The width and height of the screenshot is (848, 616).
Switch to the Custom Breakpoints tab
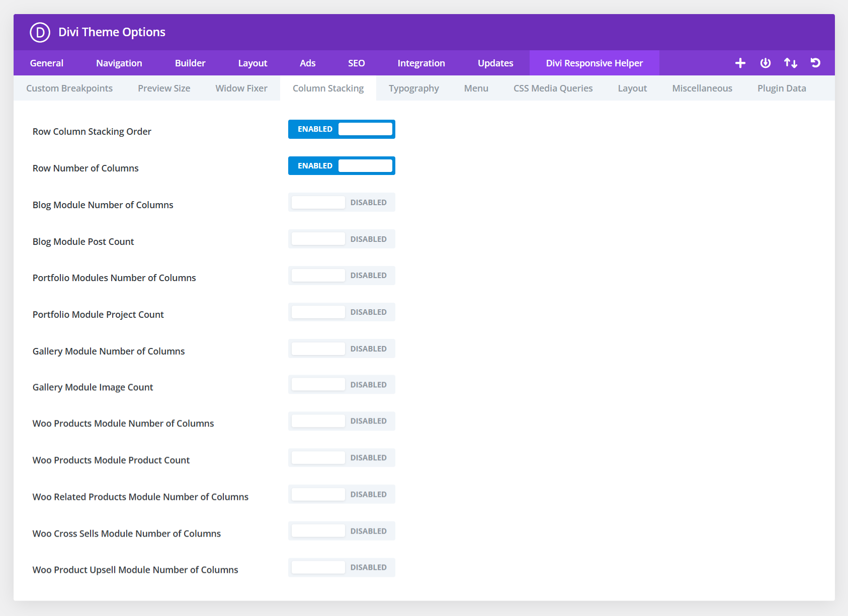tap(69, 88)
